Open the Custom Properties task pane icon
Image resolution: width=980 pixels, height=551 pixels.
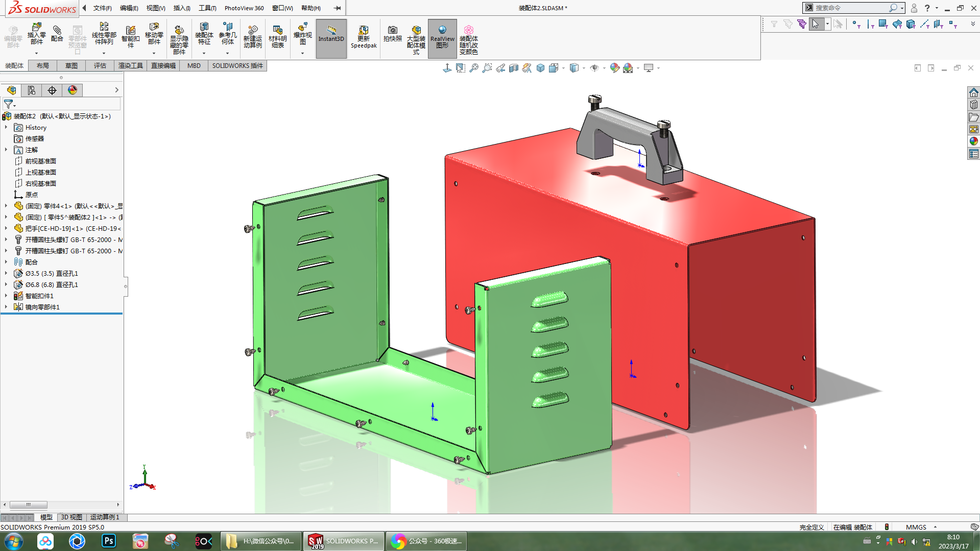pos(973,154)
